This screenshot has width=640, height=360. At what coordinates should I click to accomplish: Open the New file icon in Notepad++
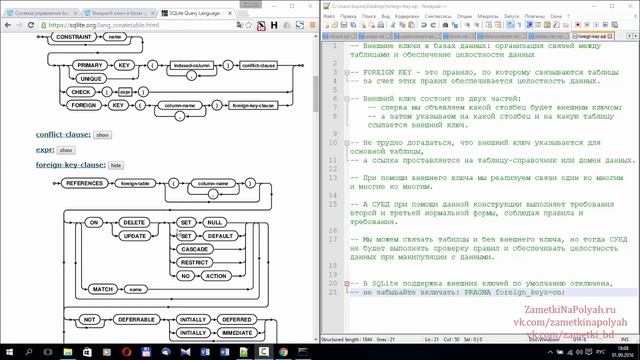pos(327,25)
